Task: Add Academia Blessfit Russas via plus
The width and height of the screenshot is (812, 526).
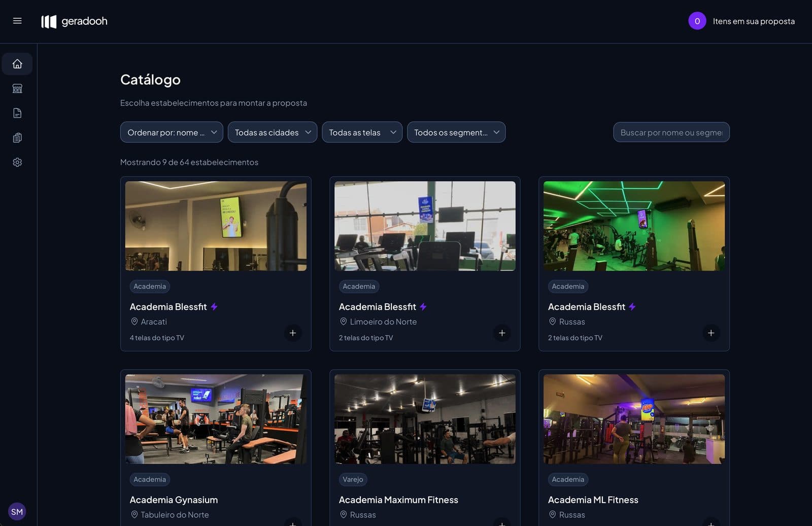Action: [x=711, y=333]
